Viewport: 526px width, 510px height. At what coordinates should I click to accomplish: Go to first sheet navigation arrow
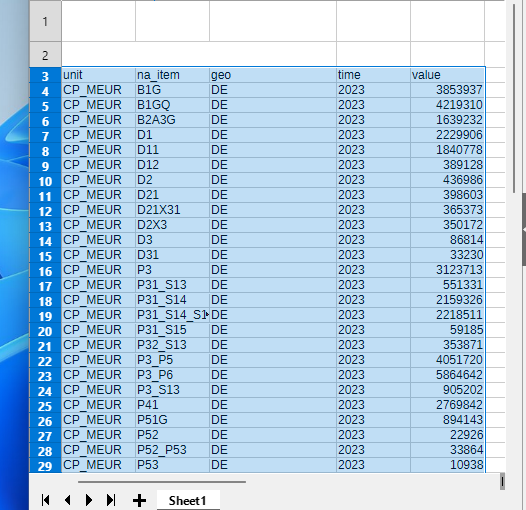(x=46, y=500)
